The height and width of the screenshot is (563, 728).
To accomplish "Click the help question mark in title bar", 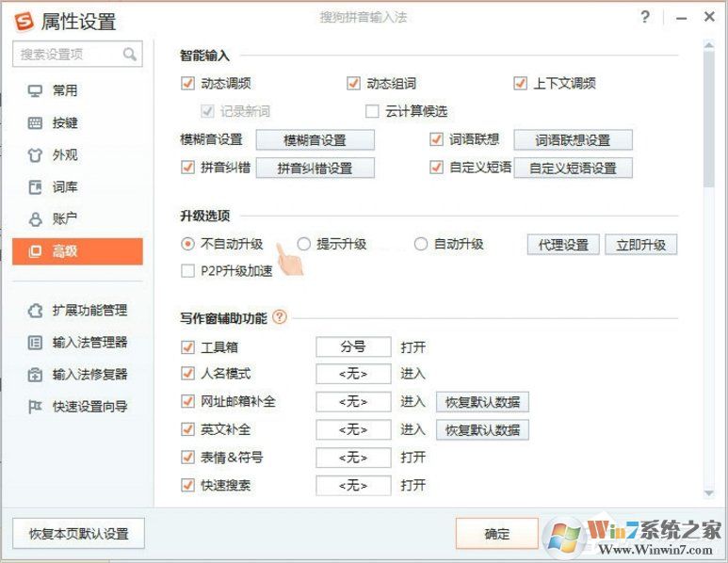I will click(645, 17).
